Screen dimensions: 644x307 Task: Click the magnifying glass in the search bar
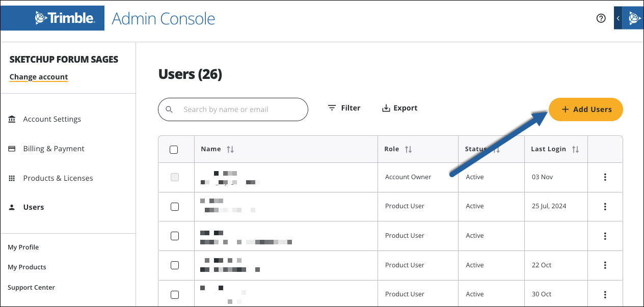pos(169,109)
